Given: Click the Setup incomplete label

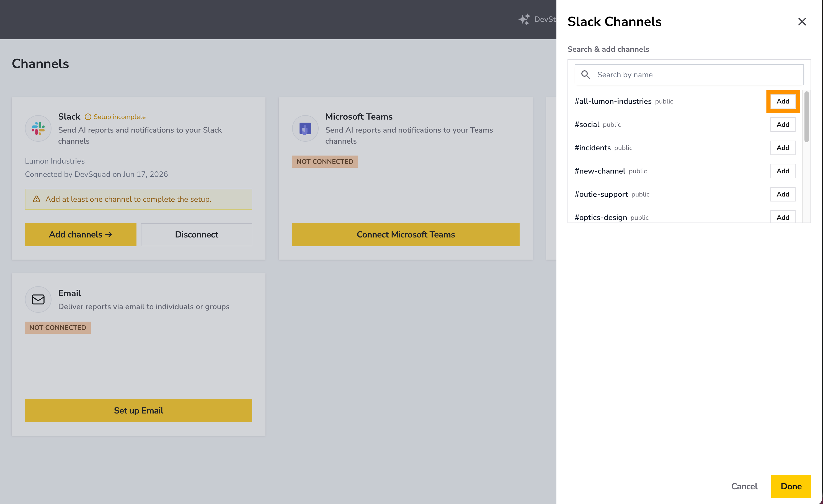Looking at the screenshot, I should point(119,117).
